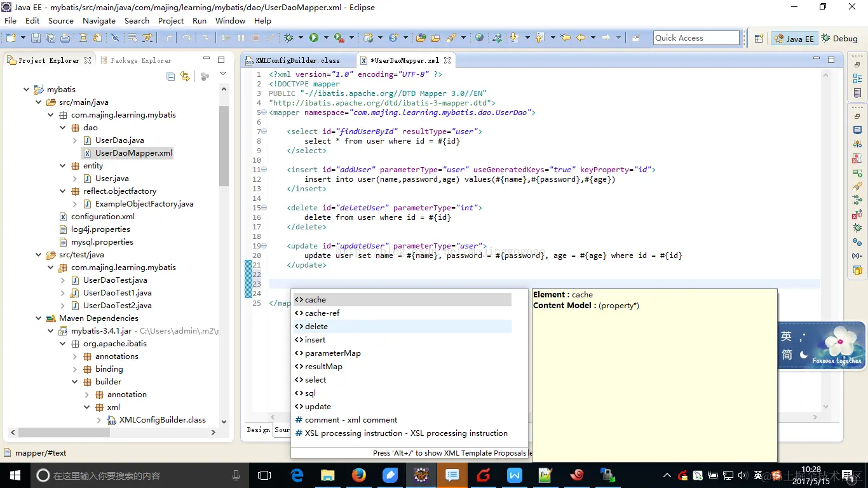868x488 pixels.
Task: Collapse the org.apache.ibatis package
Action: pyautogui.click(x=62, y=344)
